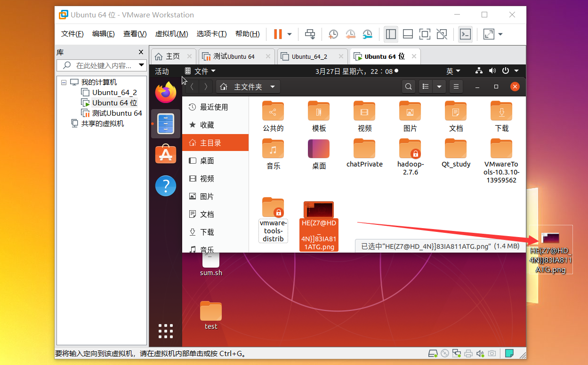This screenshot has width=588, height=365.
Task: Click the hard disk icon in VMware status bar
Action: tap(433, 353)
